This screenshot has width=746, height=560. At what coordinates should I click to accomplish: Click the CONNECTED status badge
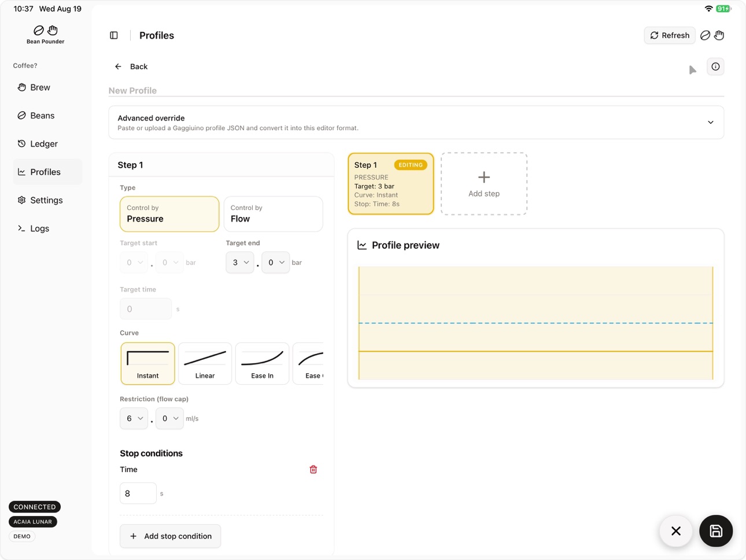point(35,507)
